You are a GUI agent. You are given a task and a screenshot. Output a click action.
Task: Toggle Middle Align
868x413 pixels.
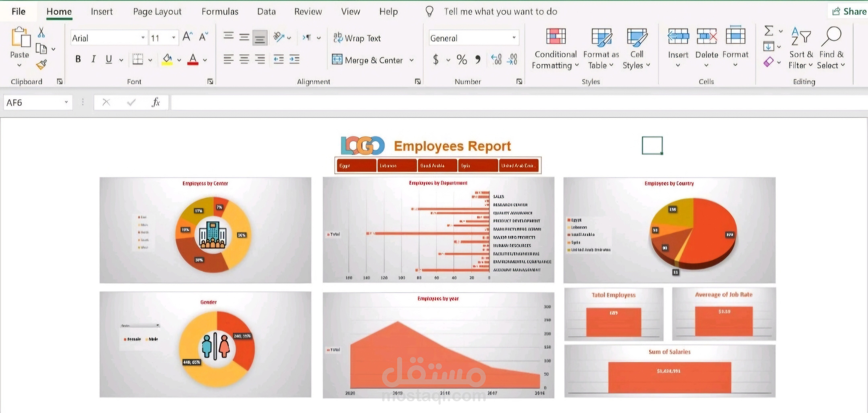(244, 37)
